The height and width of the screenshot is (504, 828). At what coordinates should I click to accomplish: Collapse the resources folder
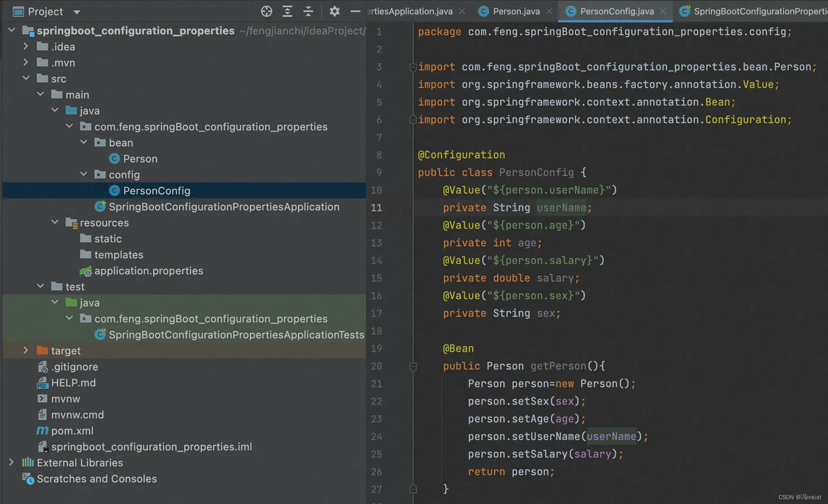click(x=55, y=222)
